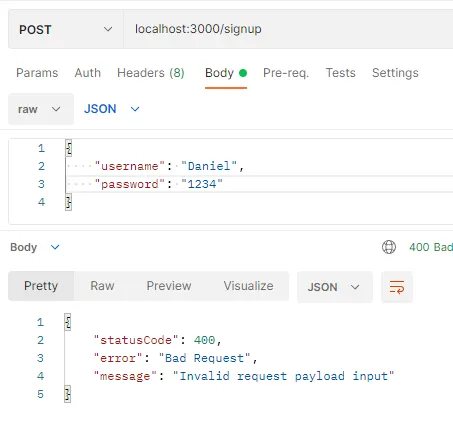Screen dimensions: 453x422
Task: Collapse response JSON at opening brace line 1
Action: (x=68, y=322)
